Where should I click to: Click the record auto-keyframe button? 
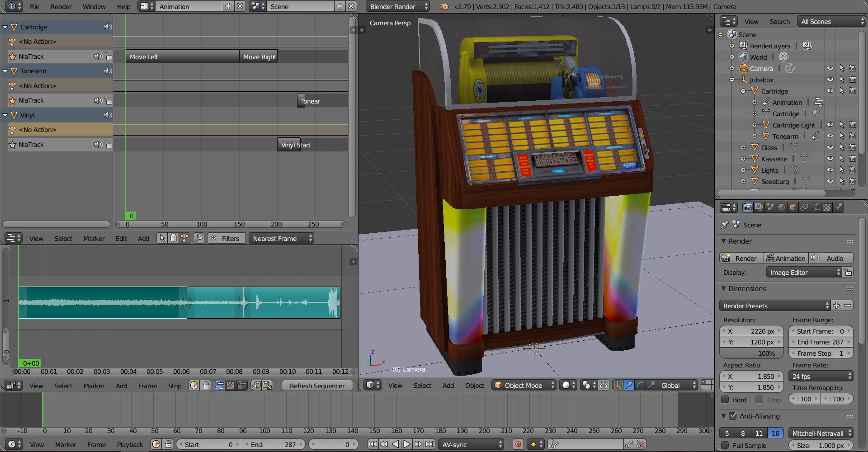point(518,444)
